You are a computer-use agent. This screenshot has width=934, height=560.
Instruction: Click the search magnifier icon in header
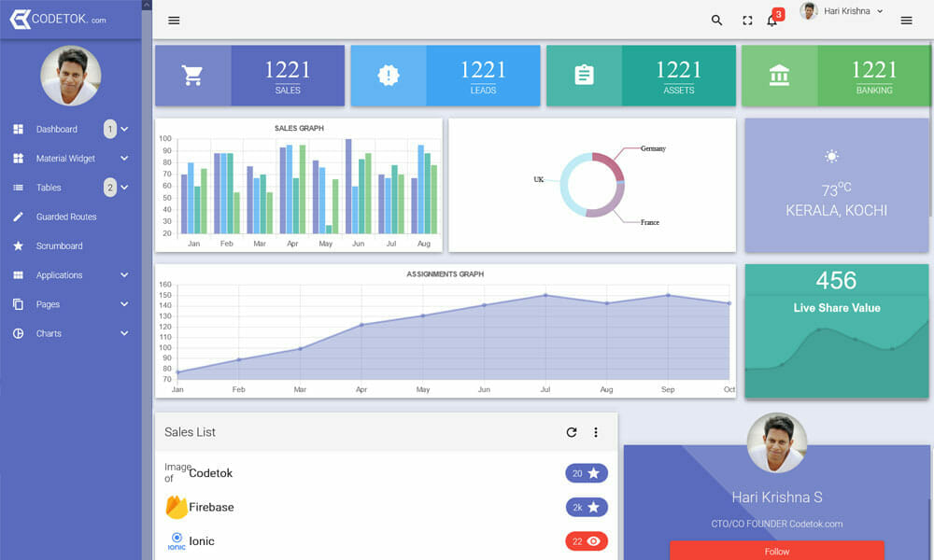(x=716, y=21)
